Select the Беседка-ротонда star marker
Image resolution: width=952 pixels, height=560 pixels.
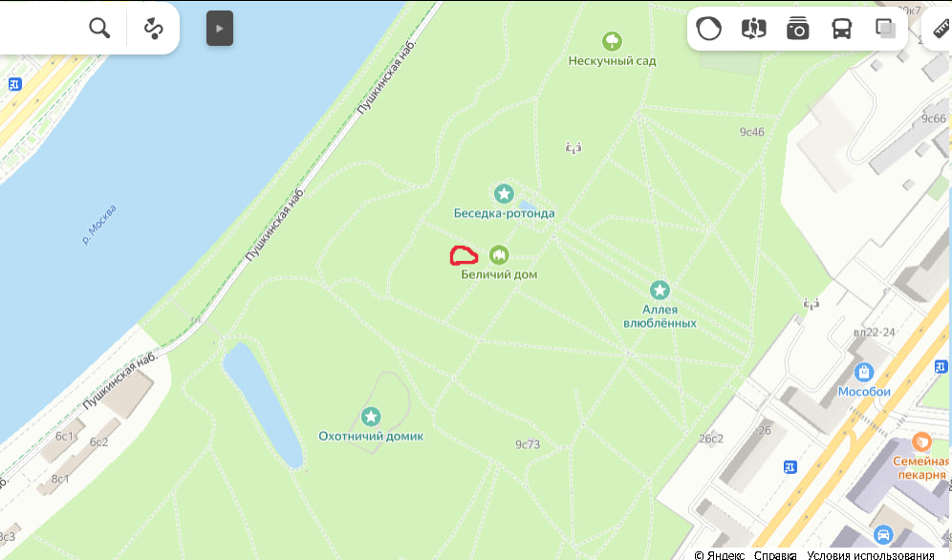(x=504, y=194)
